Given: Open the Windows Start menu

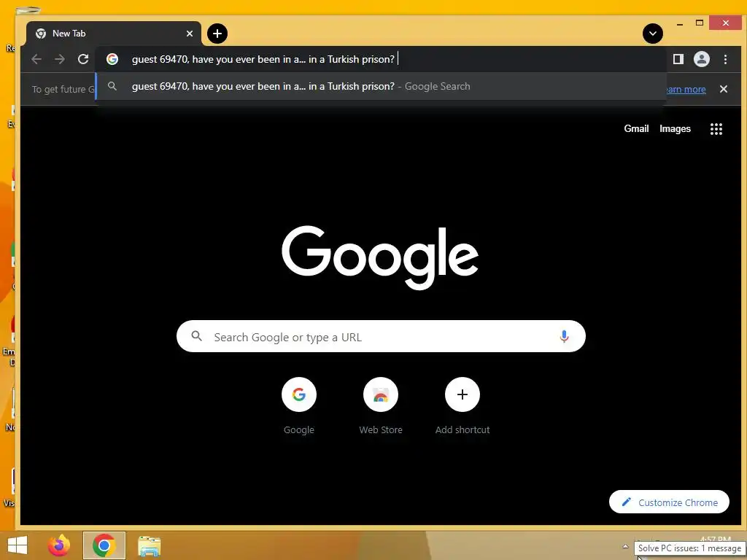Looking at the screenshot, I should pyautogui.click(x=18, y=545).
